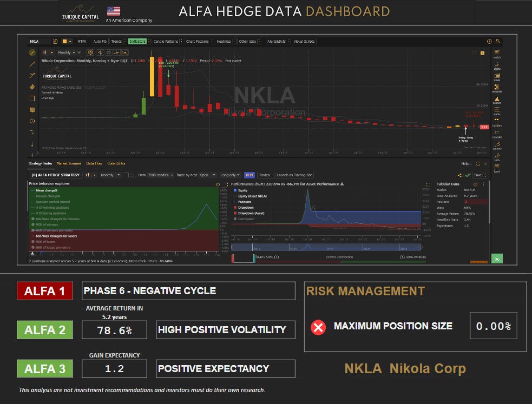
Task: Open the season sidebar bar-chart icon
Action: [x=497, y=100]
